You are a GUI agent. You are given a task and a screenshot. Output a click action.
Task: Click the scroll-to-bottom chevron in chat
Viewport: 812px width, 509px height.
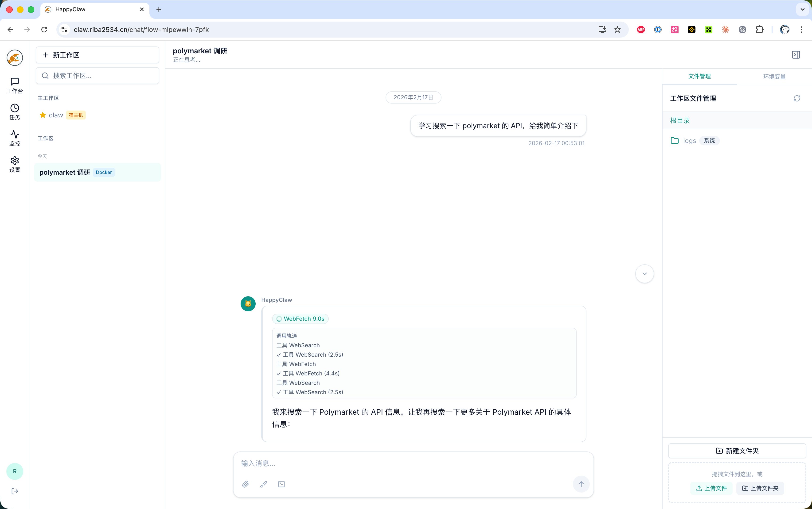[644, 274]
